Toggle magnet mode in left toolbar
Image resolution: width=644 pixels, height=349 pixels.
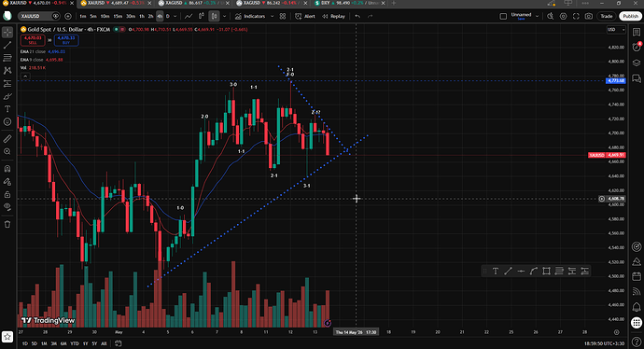[7, 169]
